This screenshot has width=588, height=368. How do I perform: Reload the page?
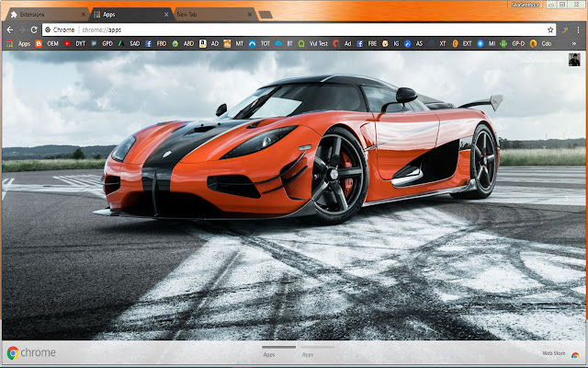click(34, 29)
